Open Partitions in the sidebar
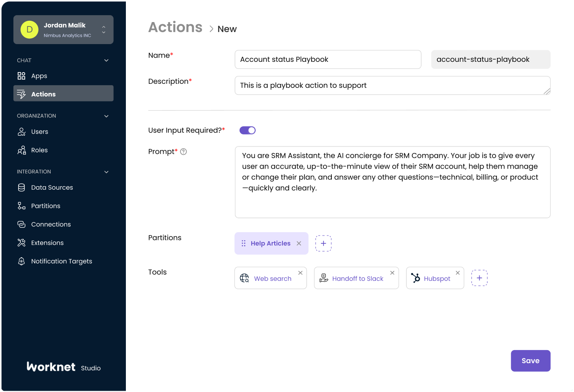The width and height of the screenshot is (574, 392). tap(45, 206)
